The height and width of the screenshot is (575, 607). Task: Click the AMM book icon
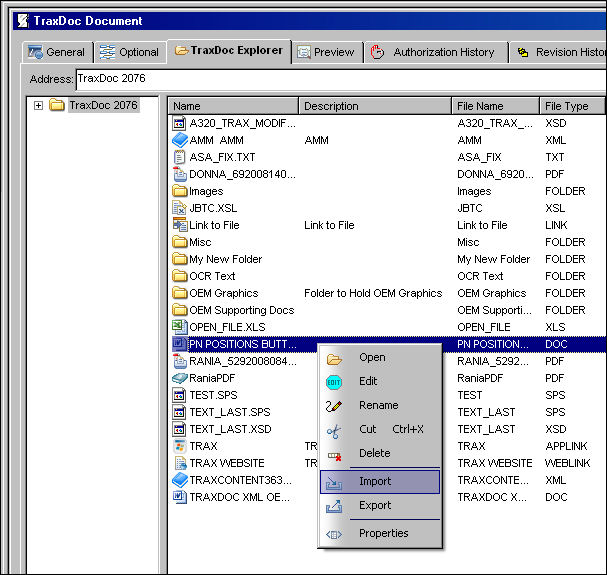180,140
